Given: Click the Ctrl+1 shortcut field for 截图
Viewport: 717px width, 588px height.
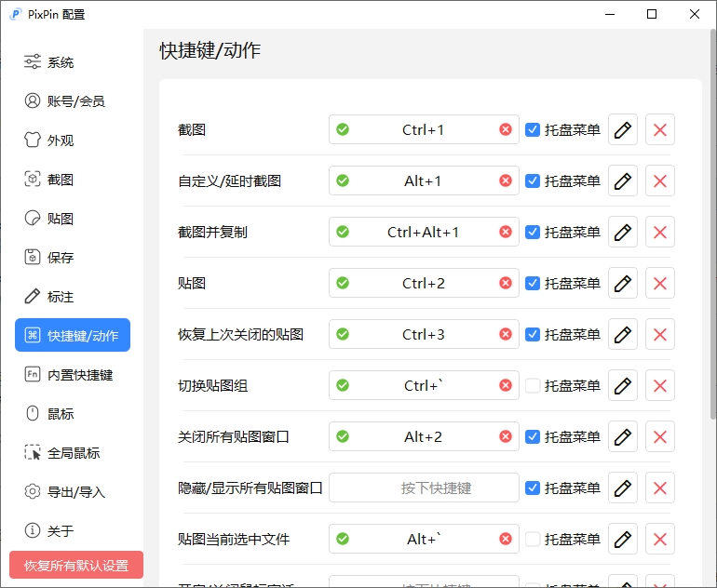Looking at the screenshot, I should (x=424, y=129).
